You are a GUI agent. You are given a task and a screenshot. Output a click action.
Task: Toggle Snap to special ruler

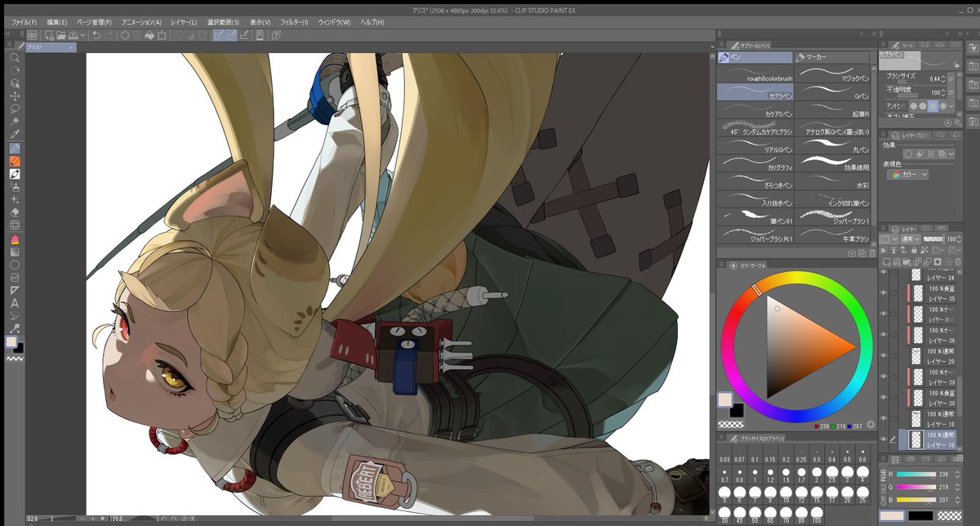pos(231,35)
